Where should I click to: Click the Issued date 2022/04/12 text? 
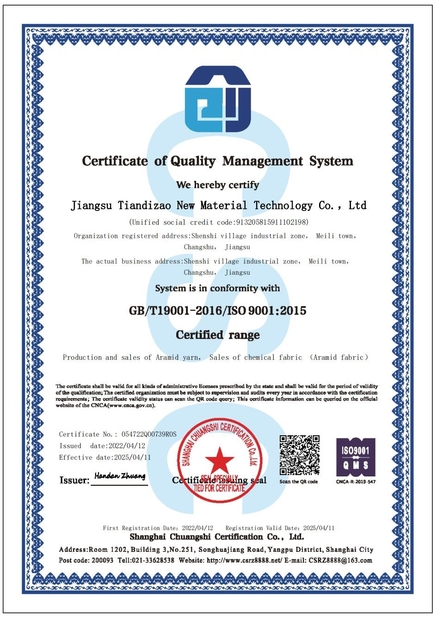click(x=102, y=446)
